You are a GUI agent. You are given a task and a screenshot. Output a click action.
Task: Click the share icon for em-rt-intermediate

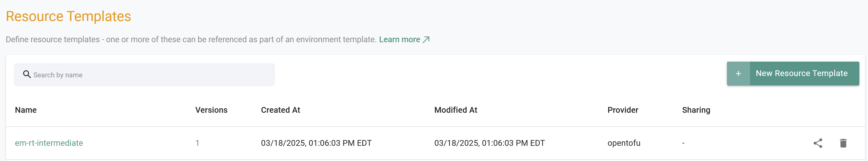pyautogui.click(x=818, y=143)
